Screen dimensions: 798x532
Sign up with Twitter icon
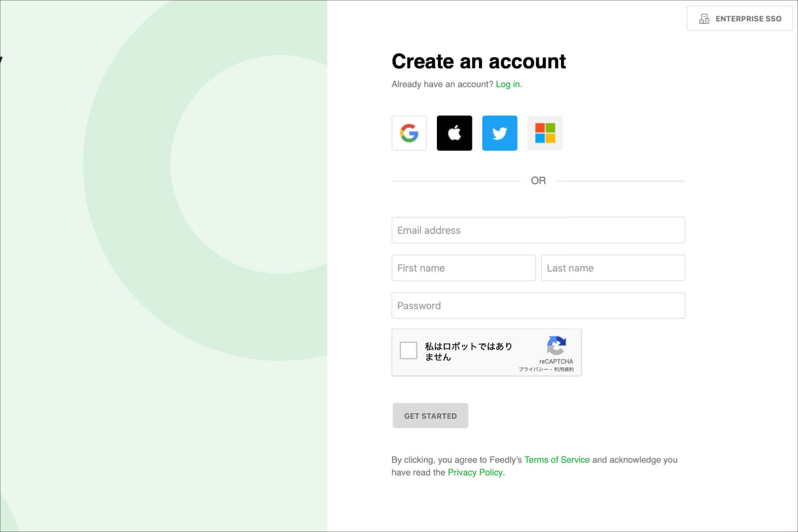click(x=500, y=133)
